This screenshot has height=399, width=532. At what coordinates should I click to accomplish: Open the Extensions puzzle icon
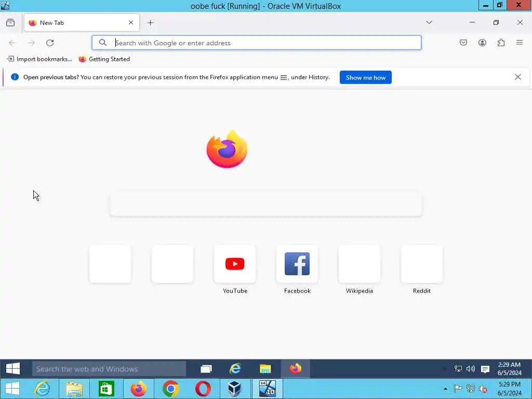coord(501,43)
